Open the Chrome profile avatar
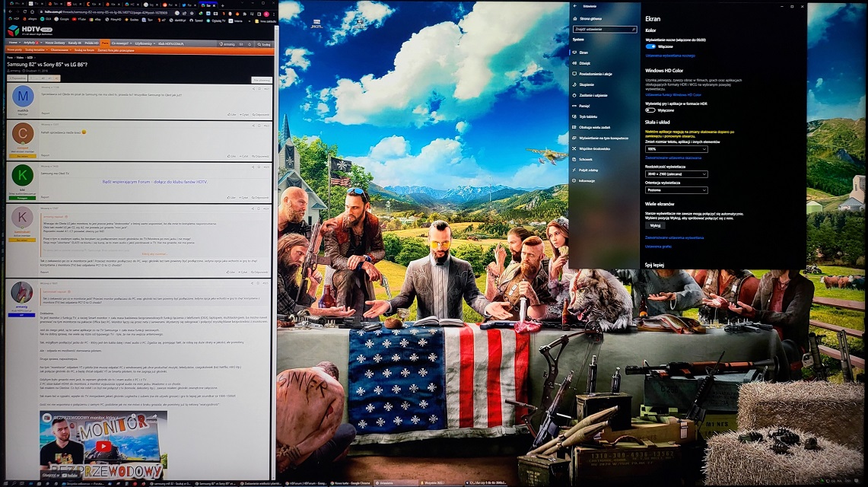Viewport: 868px width, 487px height. (x=266, y=14)
